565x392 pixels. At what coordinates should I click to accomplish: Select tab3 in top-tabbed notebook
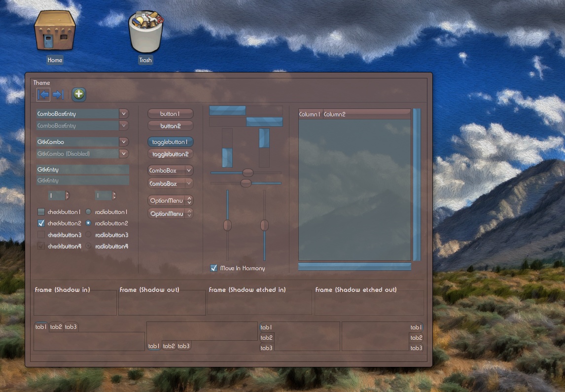tap(71, 327)
